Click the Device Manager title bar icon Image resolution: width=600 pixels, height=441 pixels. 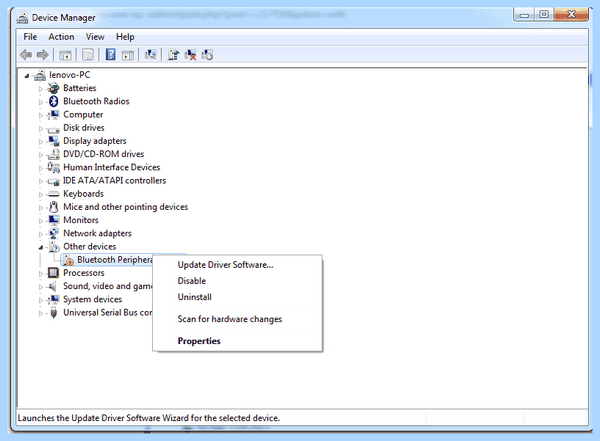23,18
